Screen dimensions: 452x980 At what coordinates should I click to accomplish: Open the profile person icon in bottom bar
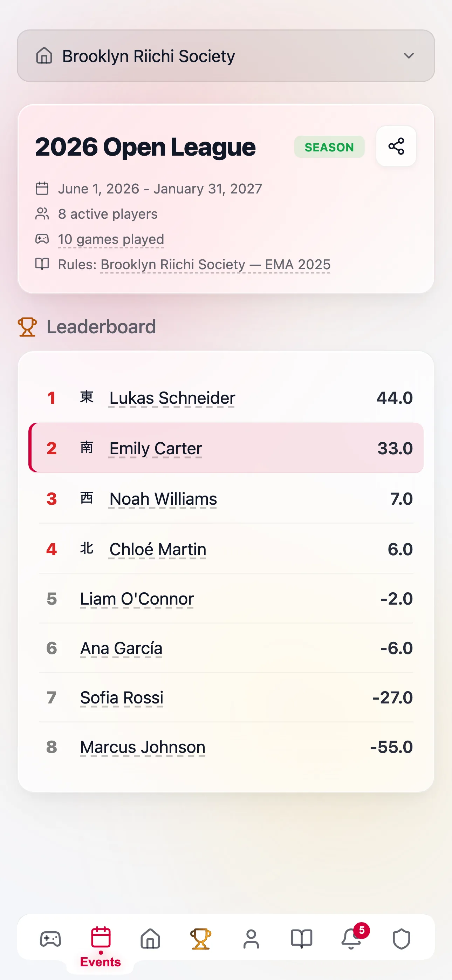251,939
